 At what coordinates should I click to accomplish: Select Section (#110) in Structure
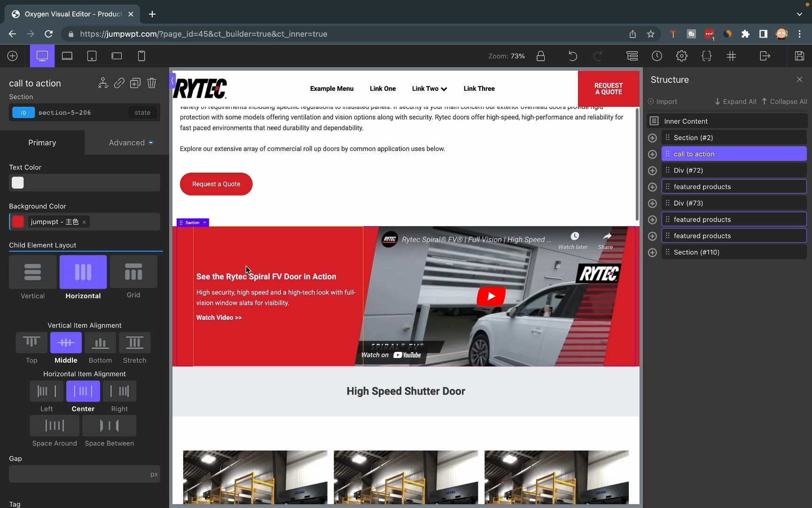click(734, 253)
